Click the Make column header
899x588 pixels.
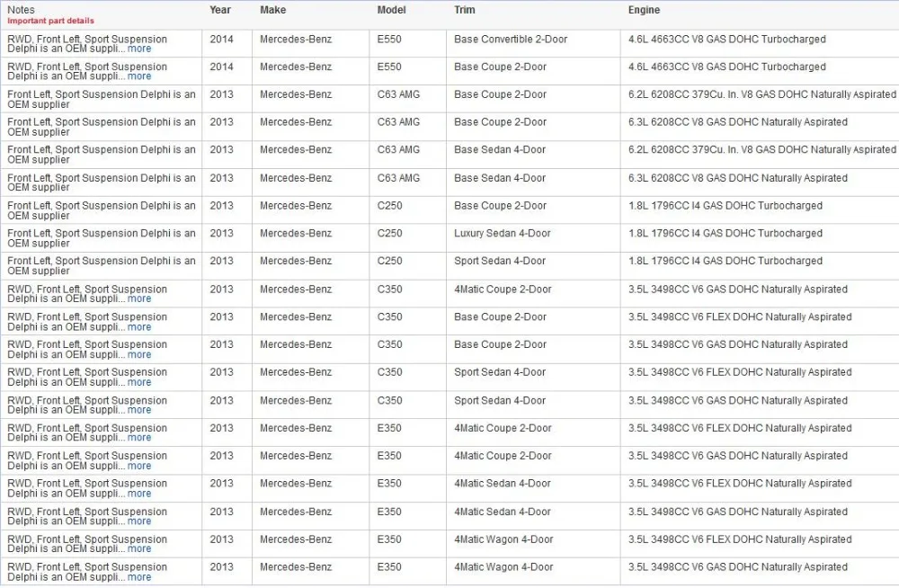click(273, 10)
